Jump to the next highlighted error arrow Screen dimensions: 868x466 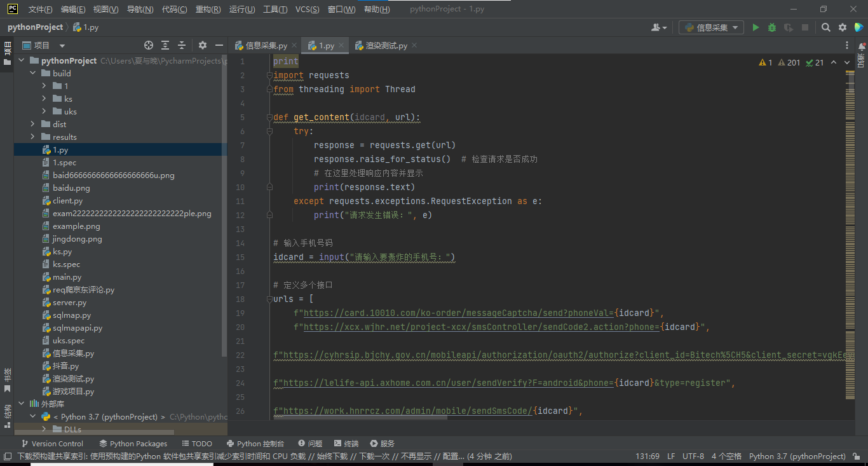[847, 62]
